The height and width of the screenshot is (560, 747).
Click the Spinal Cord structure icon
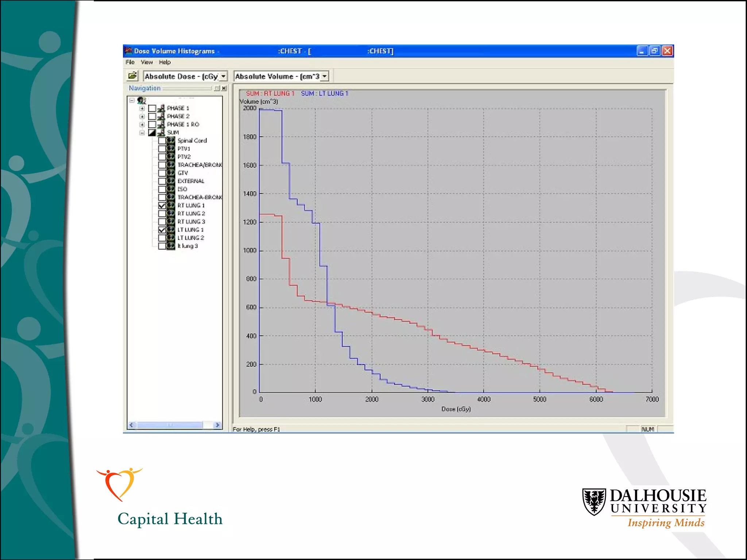point(171,140)
